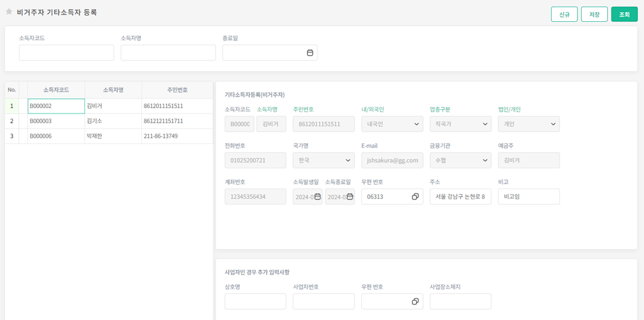Open calendar icon in 소득발생일 field
644x320 pixels.
click(x=317, y=197)
